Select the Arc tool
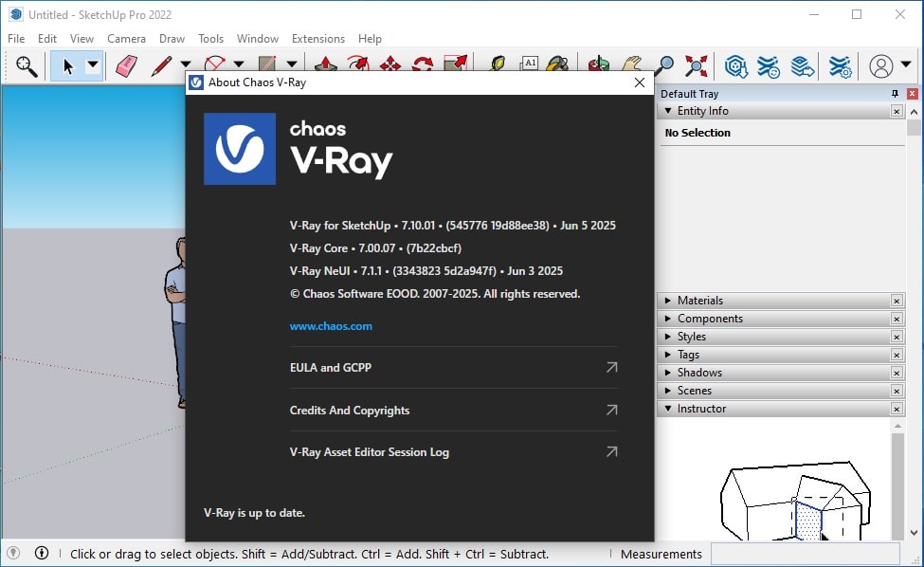 pyautogui.click(x=214, y=64)
